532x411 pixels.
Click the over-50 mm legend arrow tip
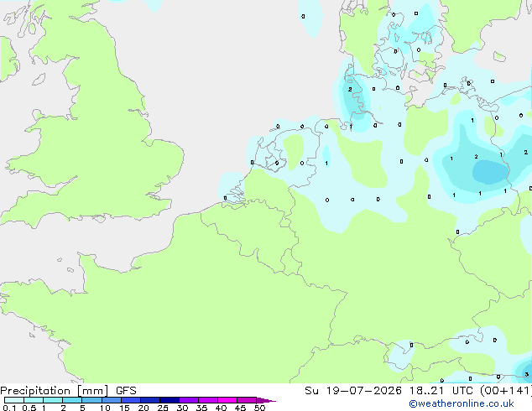(266, 400)
